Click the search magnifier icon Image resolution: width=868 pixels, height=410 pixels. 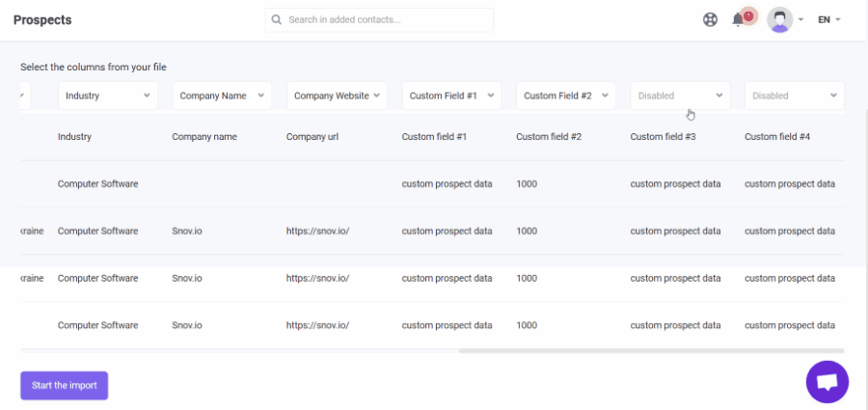point(276,20)
